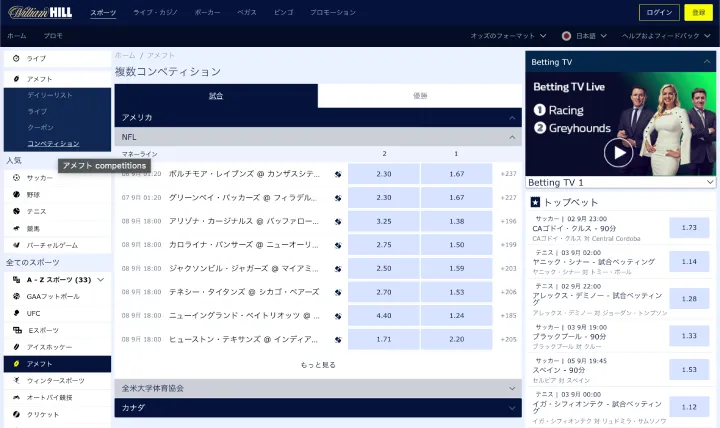Open the ポーカー top menu
This screenshot has height=428, width=720.
207,12
